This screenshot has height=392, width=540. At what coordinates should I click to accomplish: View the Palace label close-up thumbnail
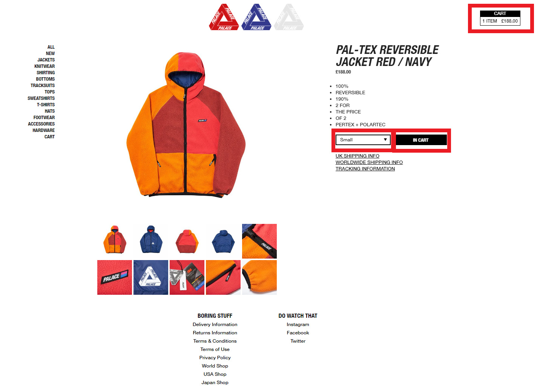[115, 277]
